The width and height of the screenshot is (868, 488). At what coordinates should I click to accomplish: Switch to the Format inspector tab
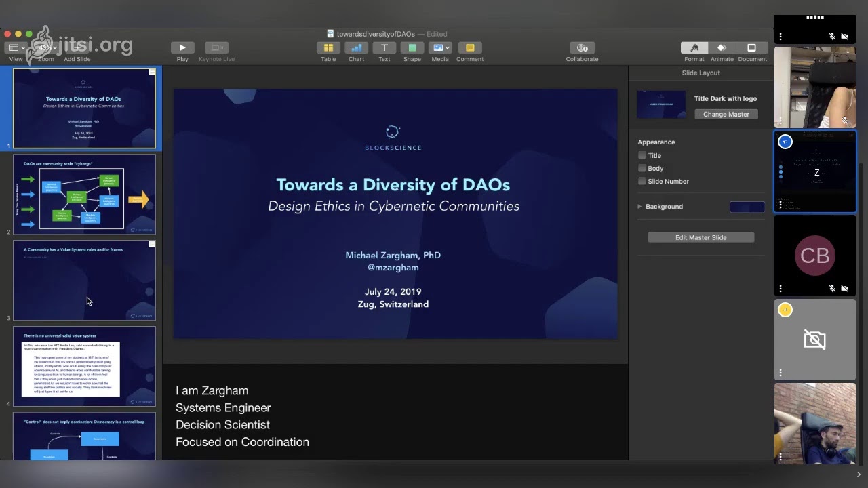(x=694, y=48)
